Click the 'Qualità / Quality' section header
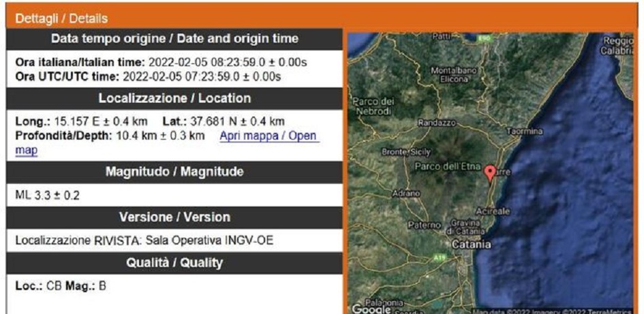Viewport: 644px width, 314px height. [x=174, y=263]
